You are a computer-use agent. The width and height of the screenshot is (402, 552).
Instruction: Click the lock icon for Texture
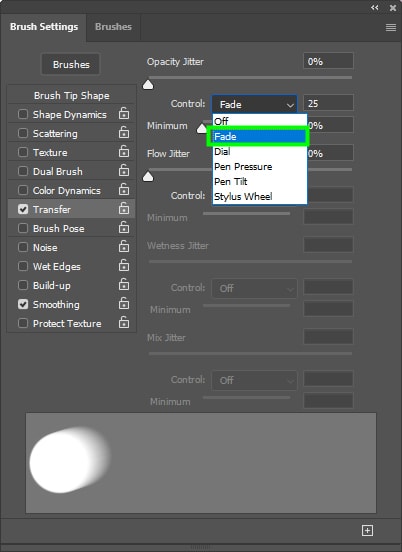(x=124, y=152)
